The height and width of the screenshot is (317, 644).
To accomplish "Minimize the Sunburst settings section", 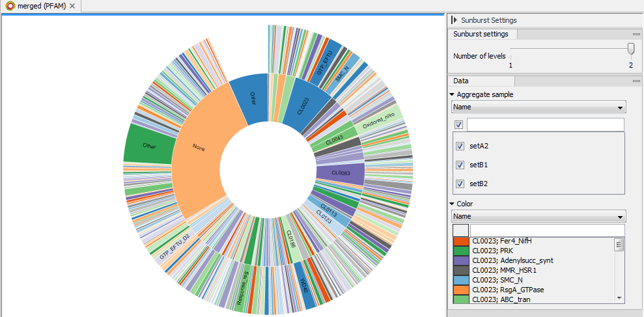I will 636,34.
